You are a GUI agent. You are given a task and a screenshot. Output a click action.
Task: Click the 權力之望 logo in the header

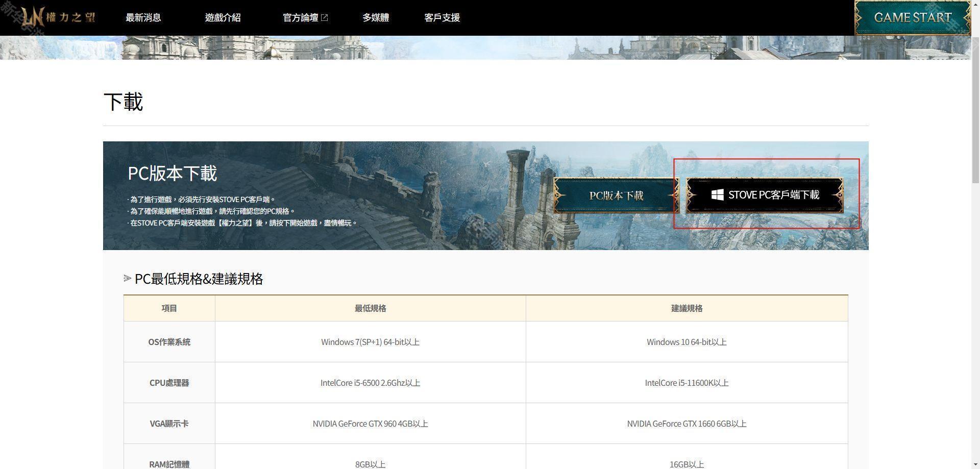(58, 18)
